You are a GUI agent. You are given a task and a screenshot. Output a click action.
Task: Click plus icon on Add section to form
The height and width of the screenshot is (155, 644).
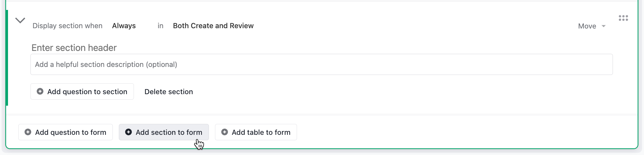coord(128,132)
